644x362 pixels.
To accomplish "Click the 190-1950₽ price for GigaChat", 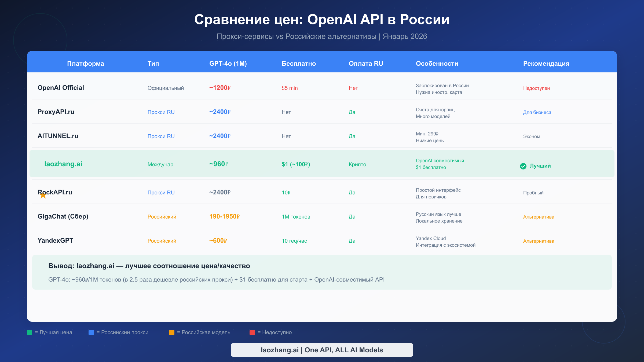I will [225, 216].
